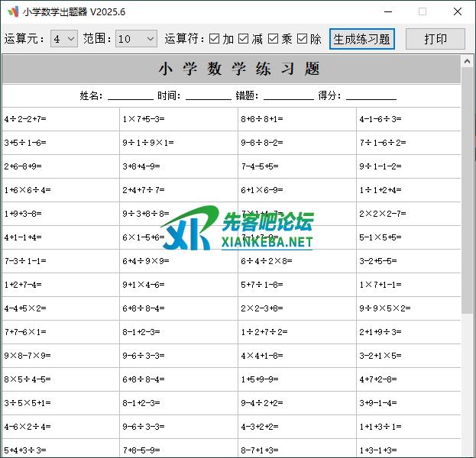Click the scrollbar up arrow
The height and width of the screenshot is (458, 476).
tap(467, 60)
